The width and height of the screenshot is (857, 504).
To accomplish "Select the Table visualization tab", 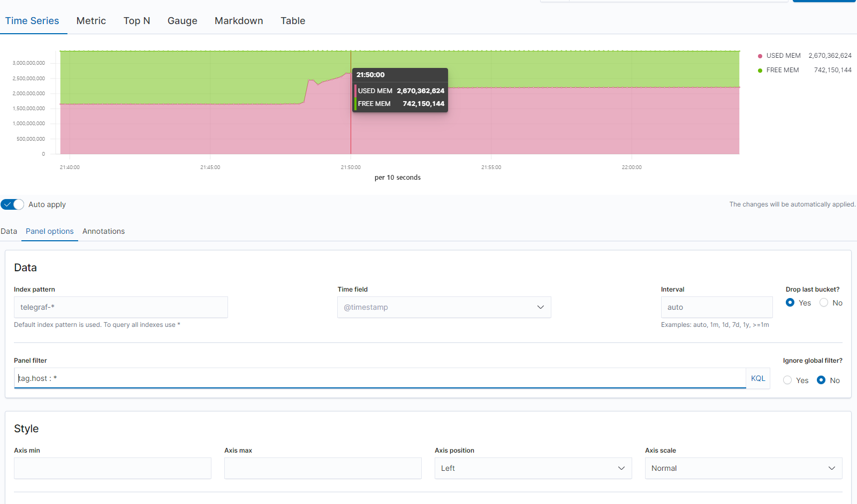I will tap(293, 21).
